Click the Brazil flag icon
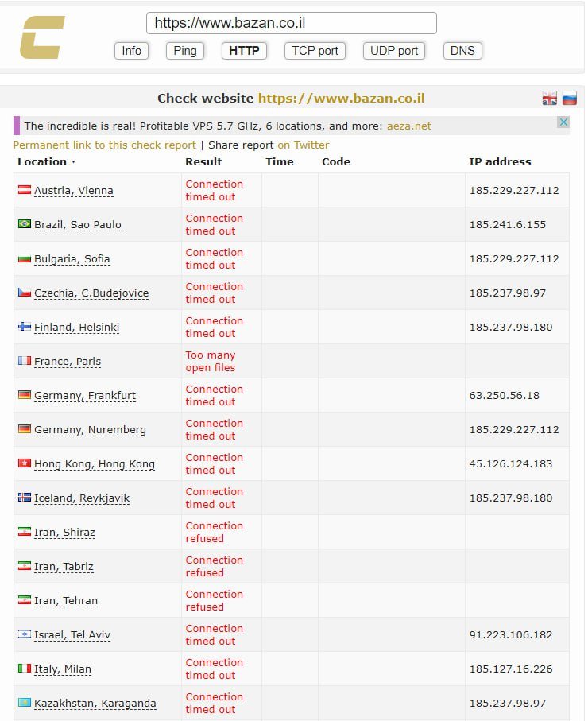The image size is (588, 721). pyautogui.click(x=25, y=224)
